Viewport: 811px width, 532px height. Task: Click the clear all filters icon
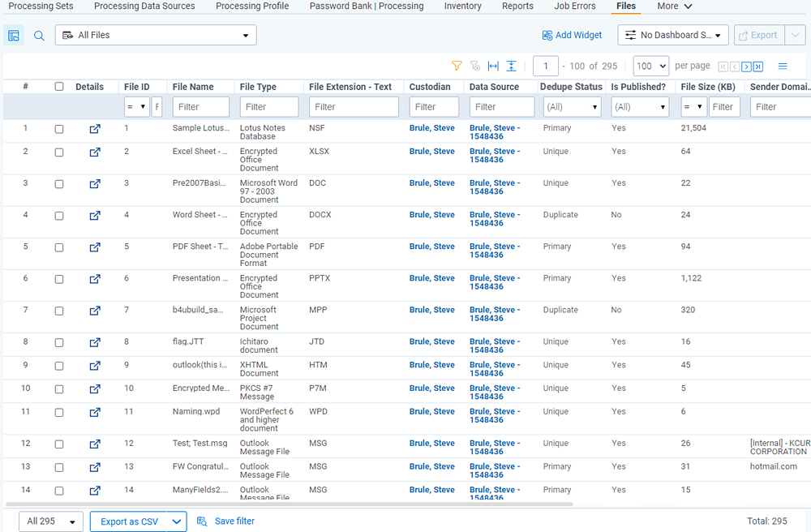tap(474, 66)
